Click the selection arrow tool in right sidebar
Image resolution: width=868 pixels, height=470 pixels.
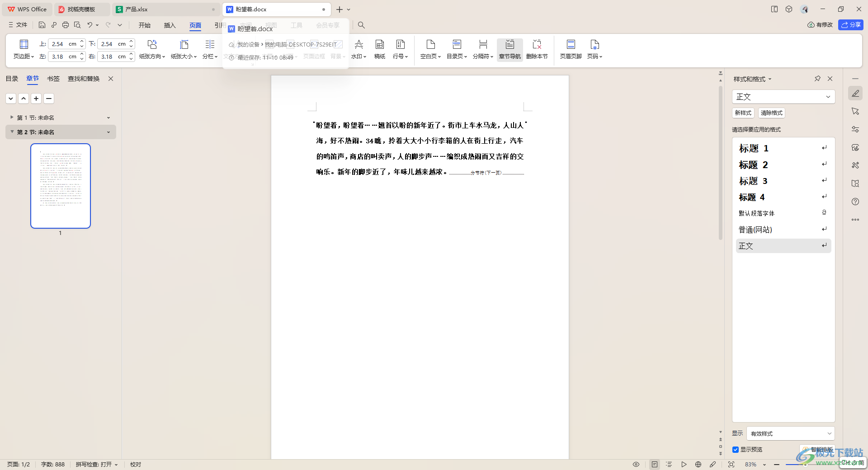tap(855, 111)
